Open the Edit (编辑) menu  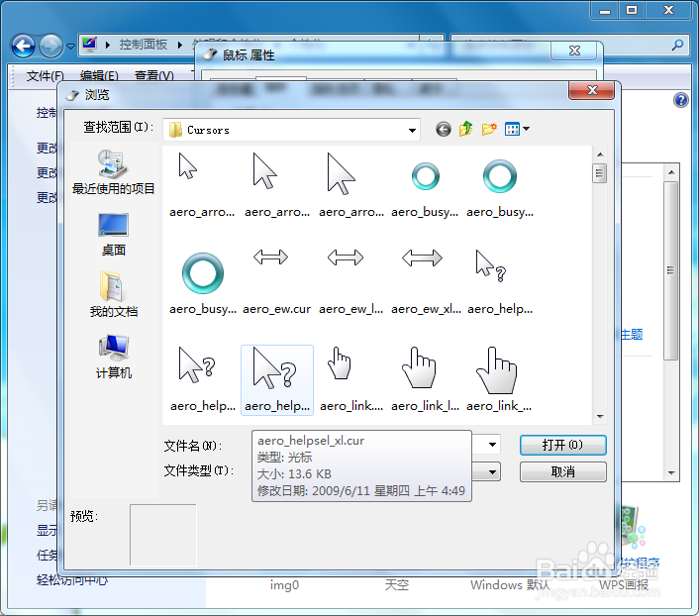(99, 76)
